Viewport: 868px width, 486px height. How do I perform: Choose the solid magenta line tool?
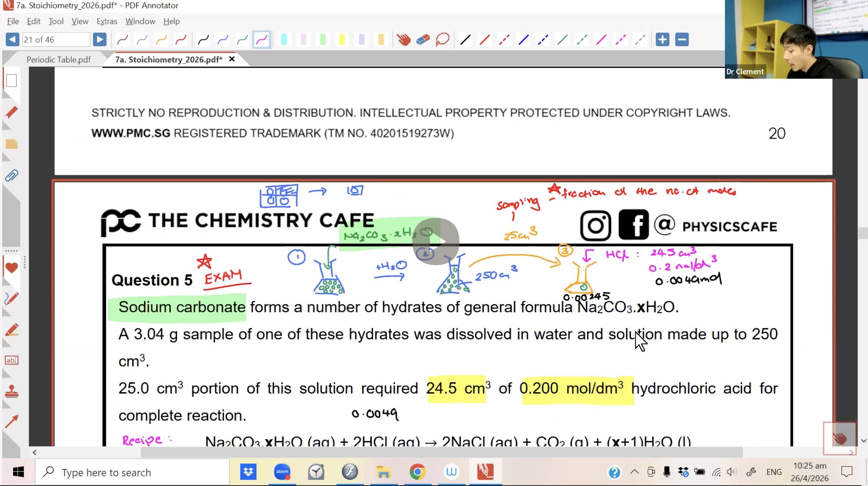click(601, 39)
